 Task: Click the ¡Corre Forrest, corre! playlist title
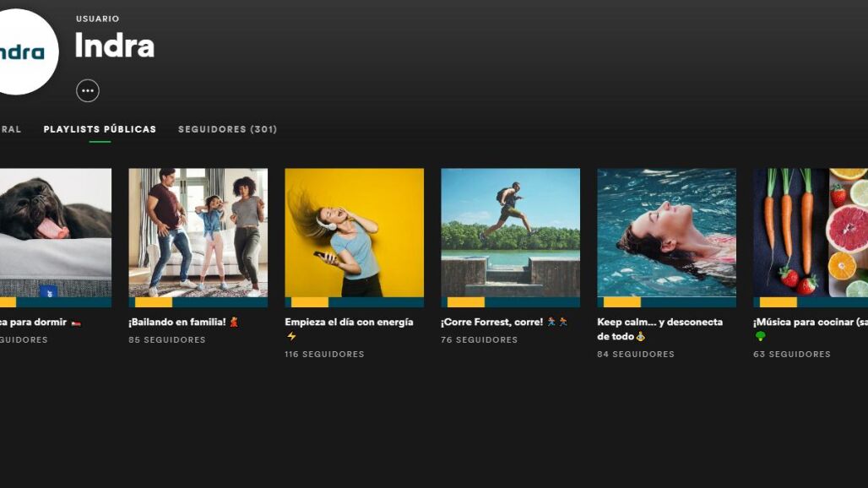click(x=504, y=322)
